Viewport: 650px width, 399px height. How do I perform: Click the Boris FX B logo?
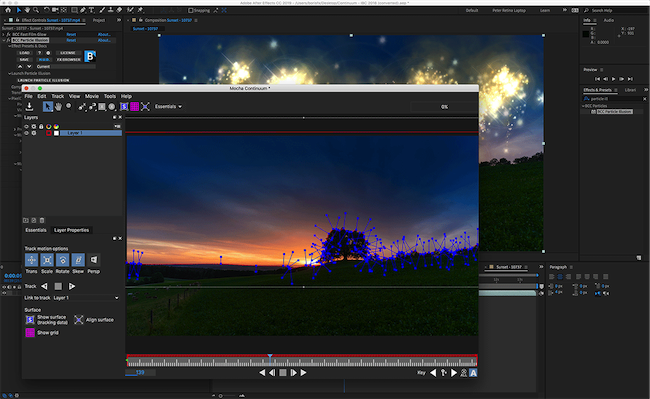pyautogui.click(x=90, y=56)
